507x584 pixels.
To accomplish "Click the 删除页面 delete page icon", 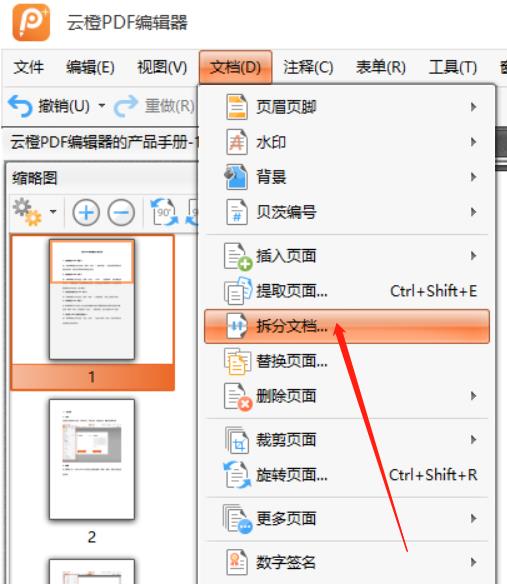I will pos(238,396).
